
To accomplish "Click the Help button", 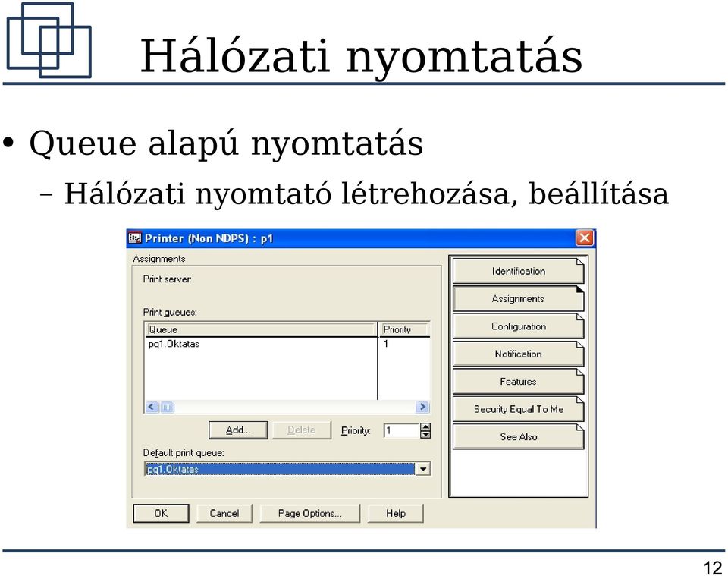I will [396, 513].
